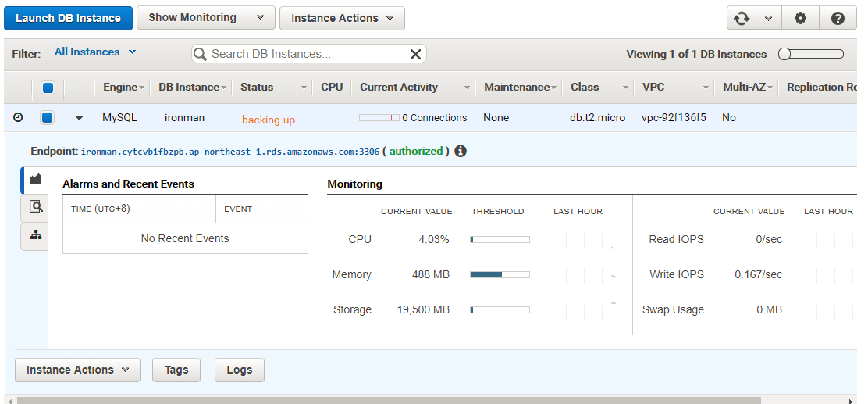Toggle the select-all header checkbox
This screenshot has width=868, height=404.
pyautogui.click(x=48, y=88)
